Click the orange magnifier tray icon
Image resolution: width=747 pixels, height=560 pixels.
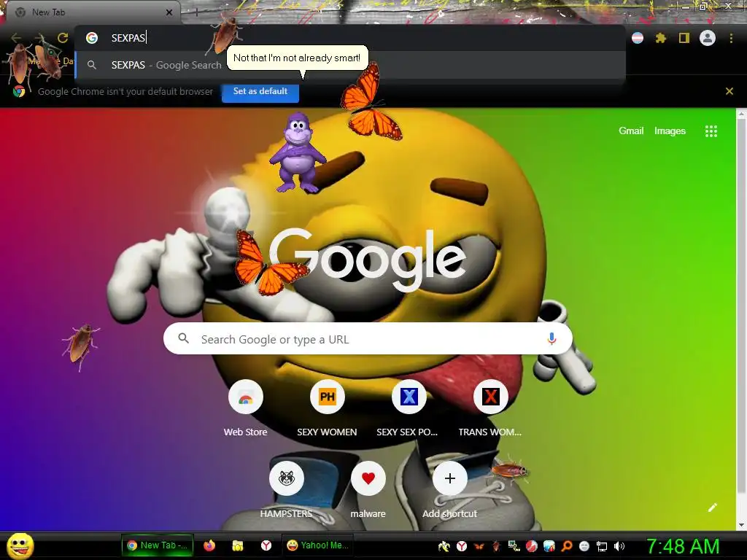(x=567, y=546)
